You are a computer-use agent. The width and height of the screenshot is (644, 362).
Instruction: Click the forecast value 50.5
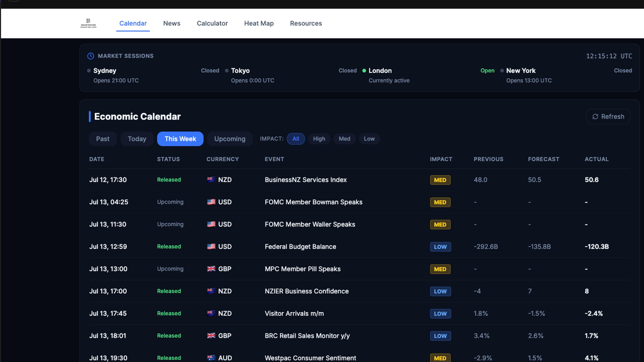point(534,180)
